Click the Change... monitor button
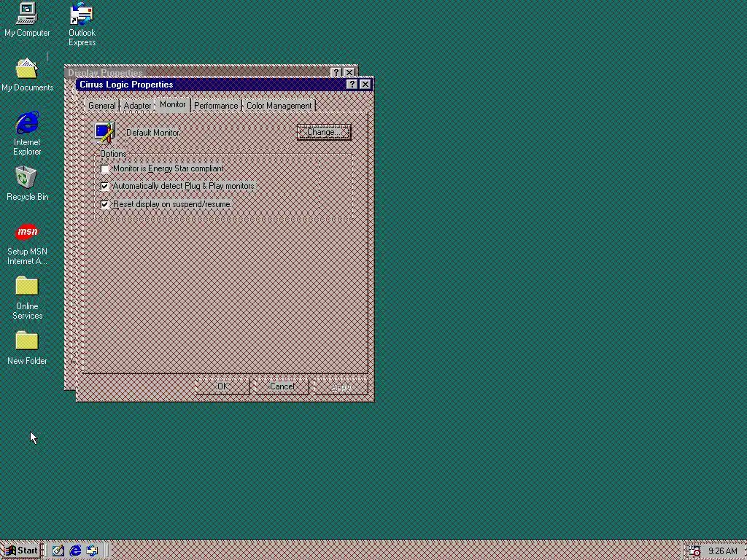The width and height of the screenshot is (747, 560). tap(323, 132)
